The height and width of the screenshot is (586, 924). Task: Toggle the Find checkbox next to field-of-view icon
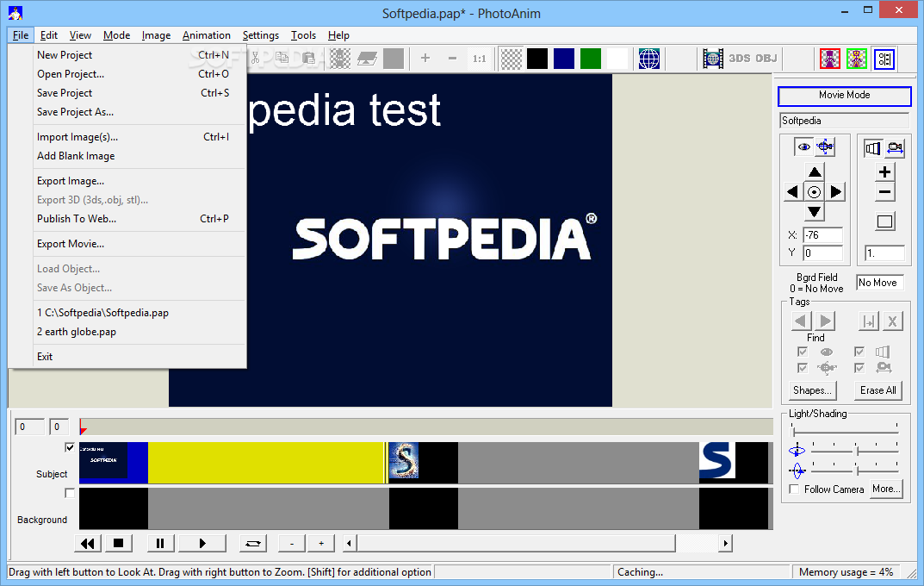[859, 352]
